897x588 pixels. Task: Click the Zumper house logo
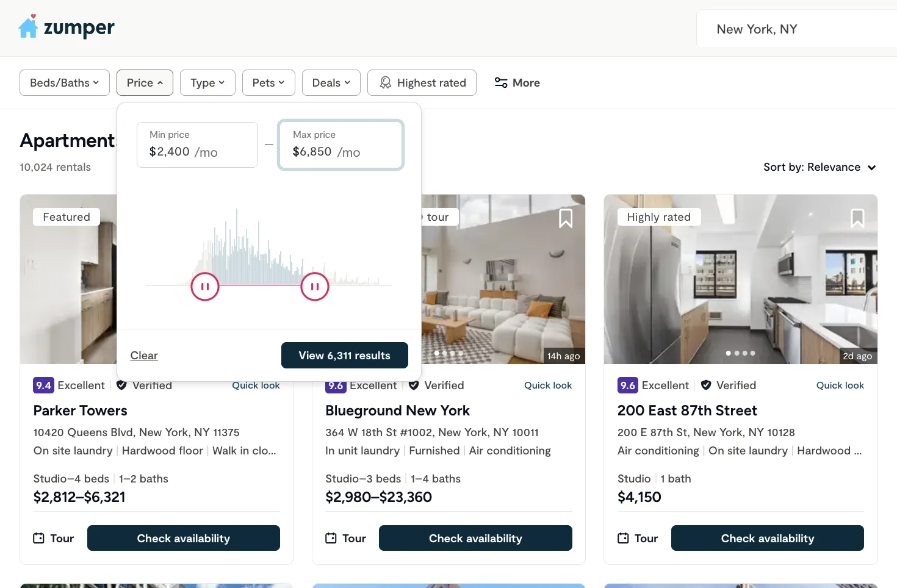coord(28,27)
